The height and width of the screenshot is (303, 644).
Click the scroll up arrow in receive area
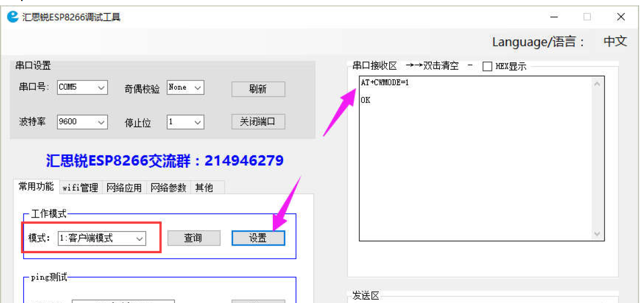point(597,84)
